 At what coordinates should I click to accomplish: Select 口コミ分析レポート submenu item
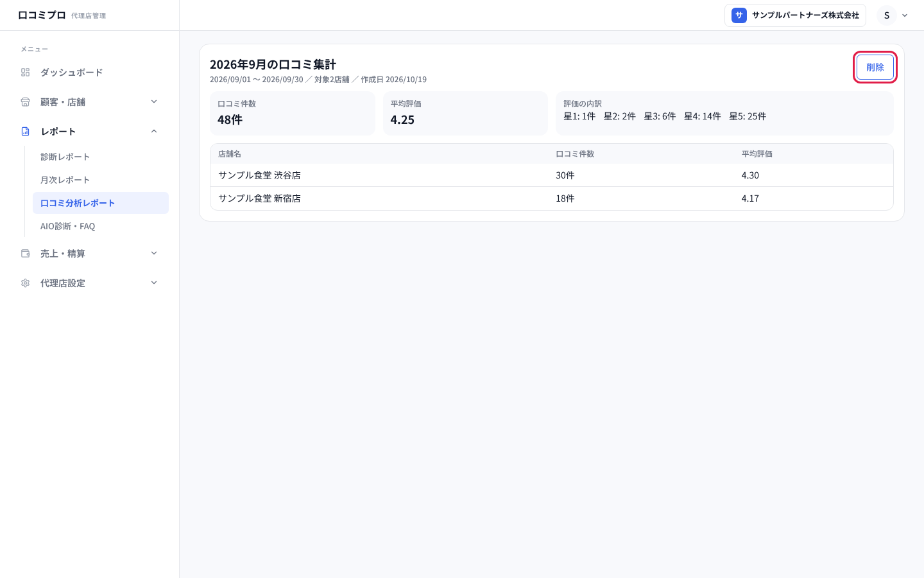click(x=101, y=203)
